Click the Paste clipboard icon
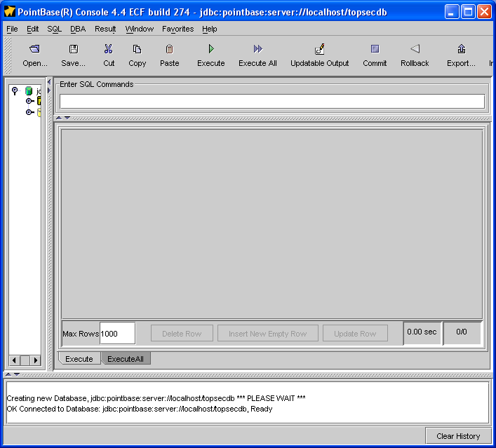The width and height of the screenshot is (496, 448). (170, 49)
